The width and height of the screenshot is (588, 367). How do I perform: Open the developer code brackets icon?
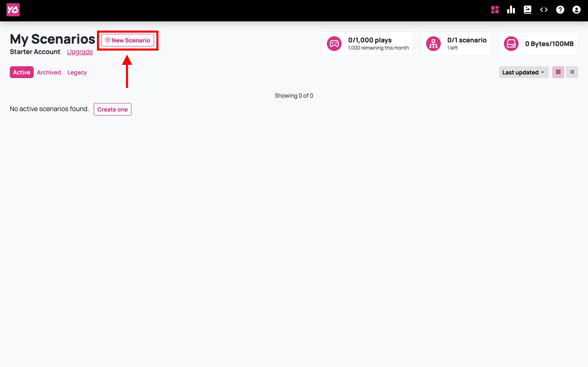544,10
